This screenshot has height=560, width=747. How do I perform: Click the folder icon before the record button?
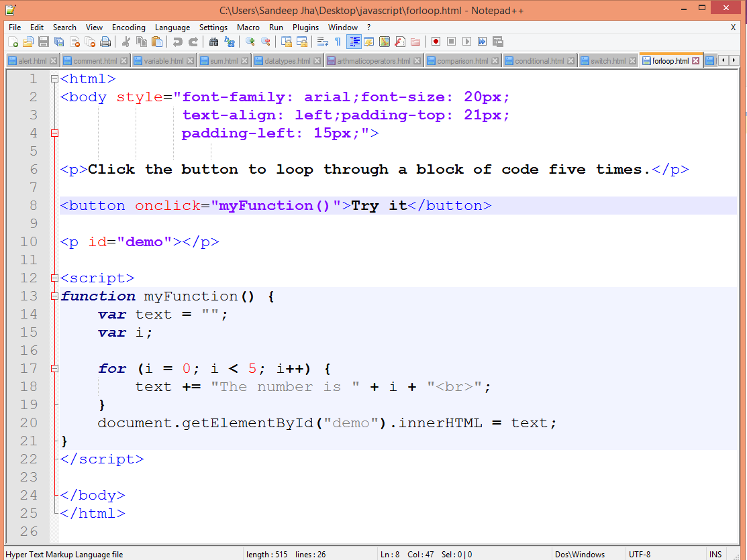pos(415,42)
